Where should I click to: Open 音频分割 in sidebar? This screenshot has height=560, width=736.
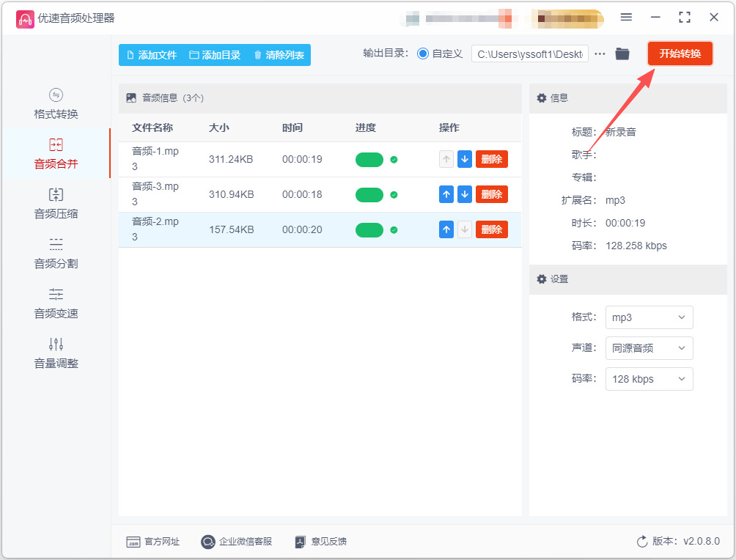coord(56,254)
